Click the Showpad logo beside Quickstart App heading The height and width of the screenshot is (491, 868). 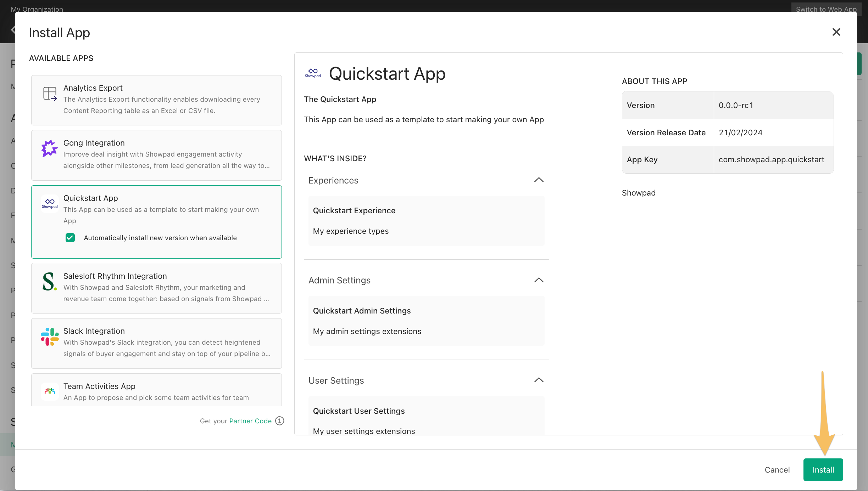click(x=313, y=73)
